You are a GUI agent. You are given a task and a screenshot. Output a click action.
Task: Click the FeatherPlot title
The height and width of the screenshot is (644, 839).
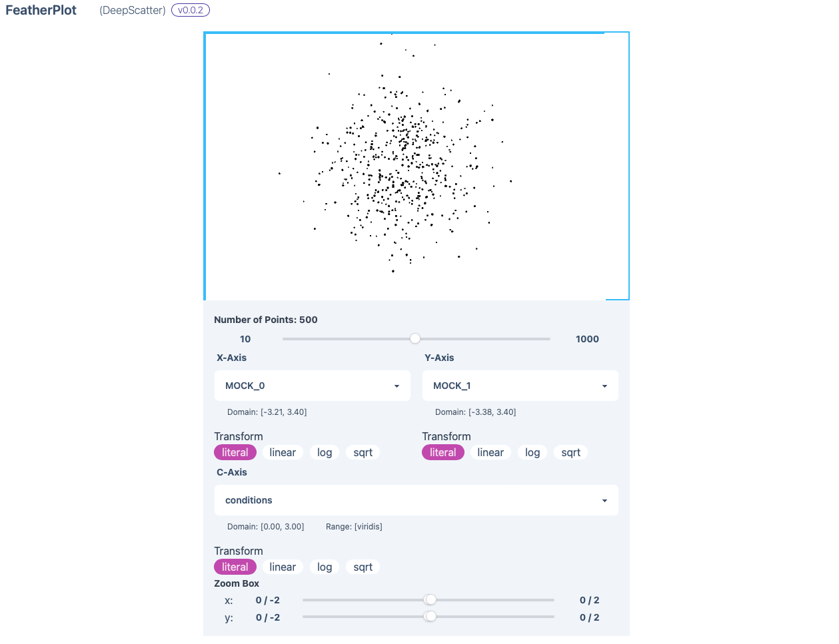click(41, 10)
